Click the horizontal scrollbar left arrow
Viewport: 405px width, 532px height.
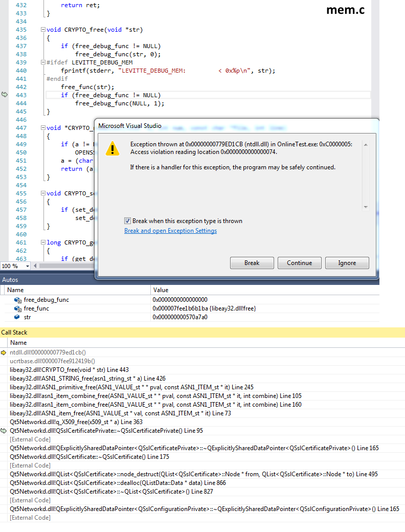pos(35,266)
